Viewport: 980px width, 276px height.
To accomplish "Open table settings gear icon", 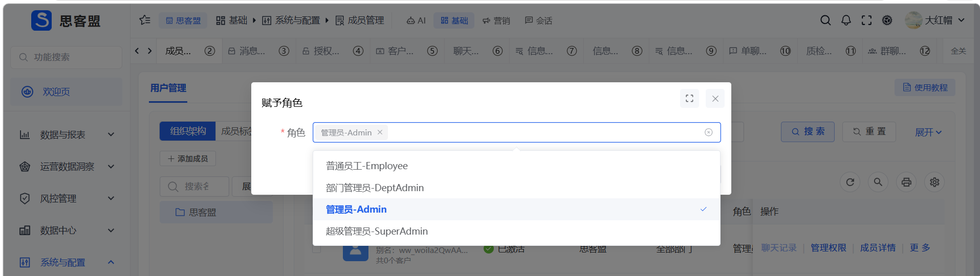I will point(934,182).
